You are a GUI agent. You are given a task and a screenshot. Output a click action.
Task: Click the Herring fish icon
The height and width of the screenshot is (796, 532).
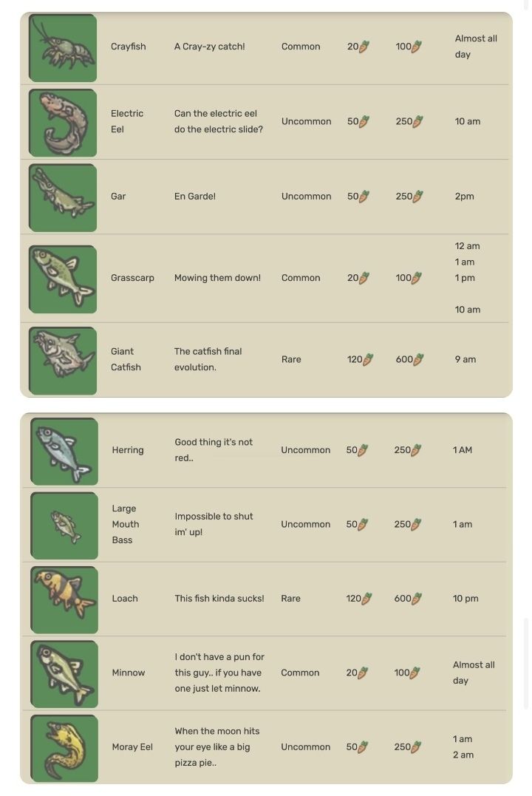tap(64, 452)
